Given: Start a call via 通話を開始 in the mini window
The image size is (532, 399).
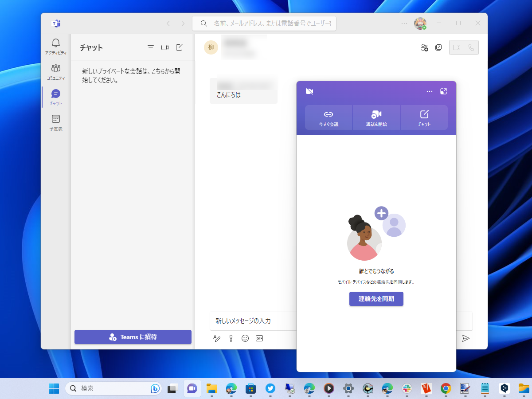Looking at the screenshot, I should [376, 117].
